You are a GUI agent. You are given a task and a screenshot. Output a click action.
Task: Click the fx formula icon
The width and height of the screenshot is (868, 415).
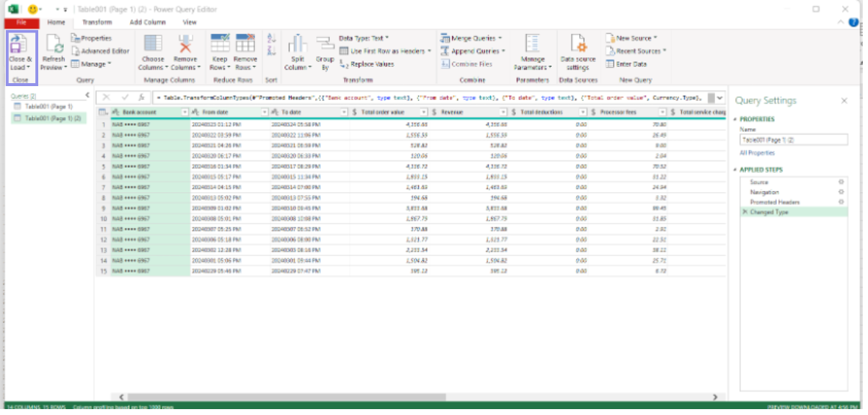click(141, 98)
